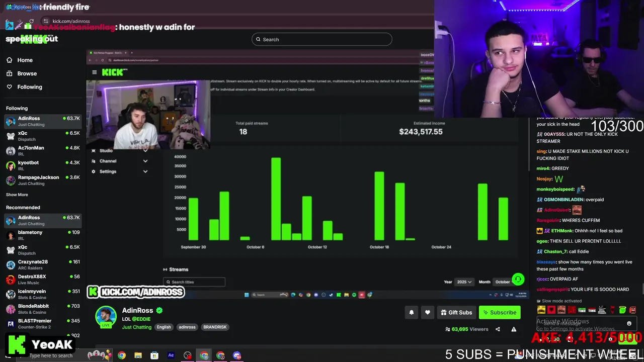Open Google Chrome from taskbar

[x=122, y=355]
